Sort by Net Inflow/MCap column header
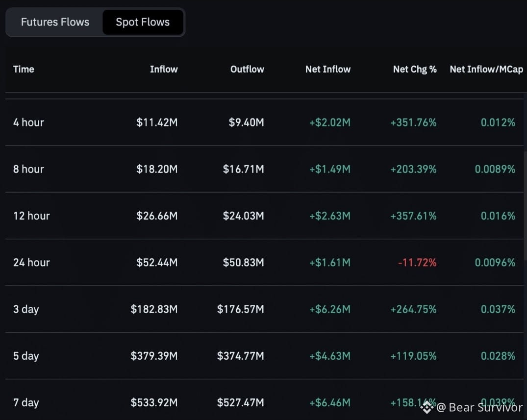 [486, 69]
